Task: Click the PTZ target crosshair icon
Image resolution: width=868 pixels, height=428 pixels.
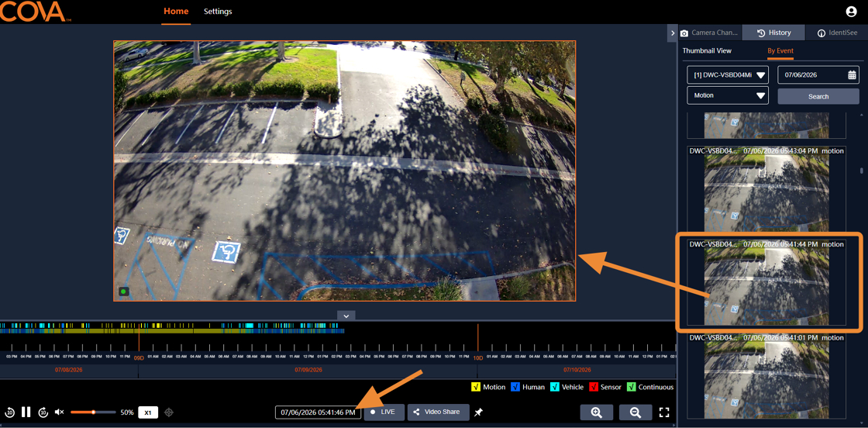Action: (170, 412)
